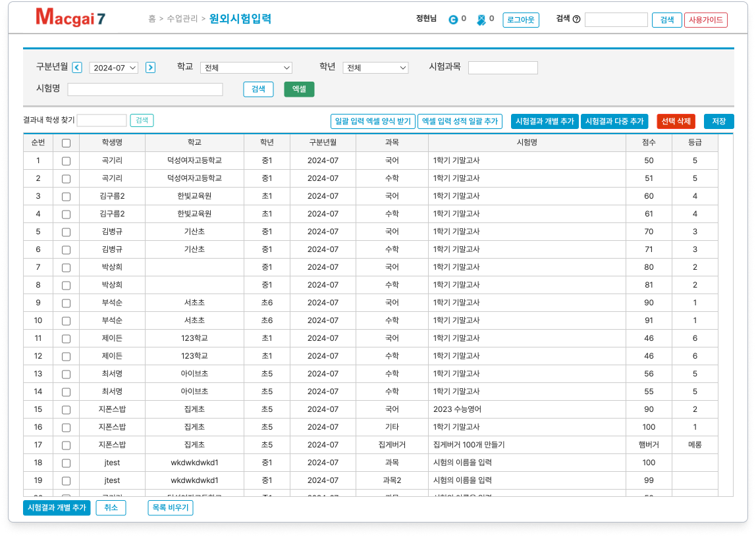The image size is (756, 537).
Task: Toggle the select-all checkbox in table header
Action: (66, 143)
